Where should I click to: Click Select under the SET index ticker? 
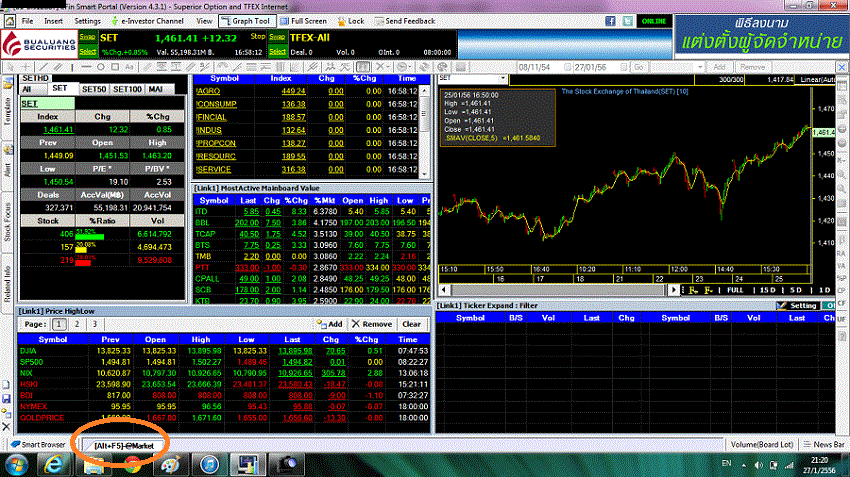87,51
